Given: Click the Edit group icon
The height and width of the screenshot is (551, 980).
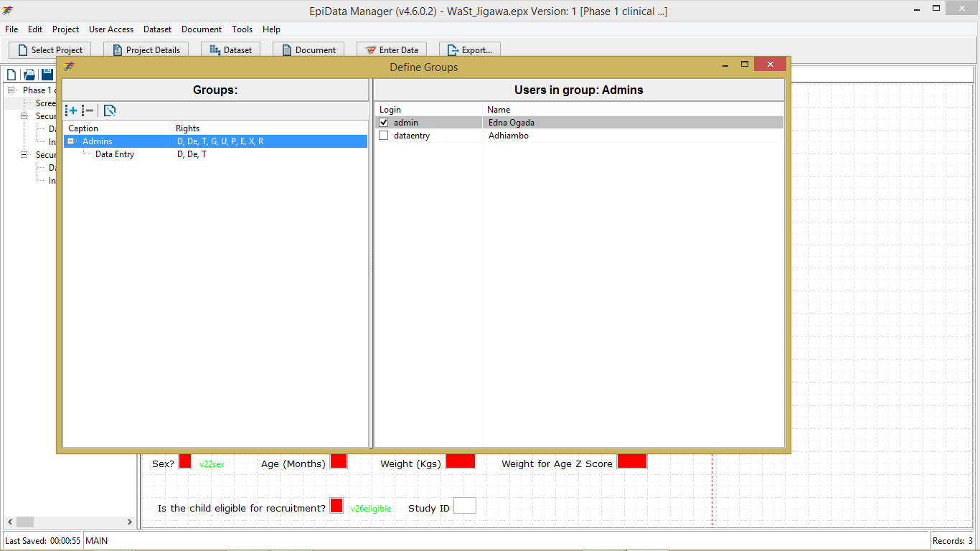Looking at the screenshot, I should click(110, 110).
